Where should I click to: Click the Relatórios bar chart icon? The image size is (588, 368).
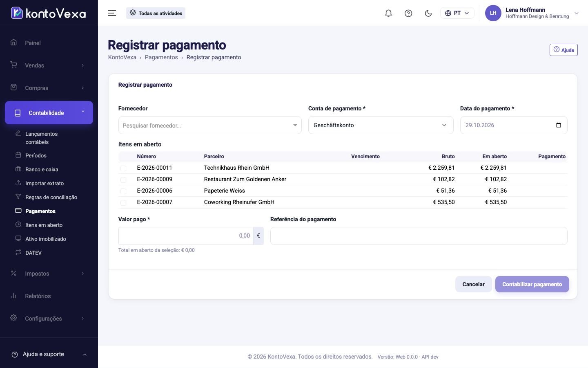[13, 295]
